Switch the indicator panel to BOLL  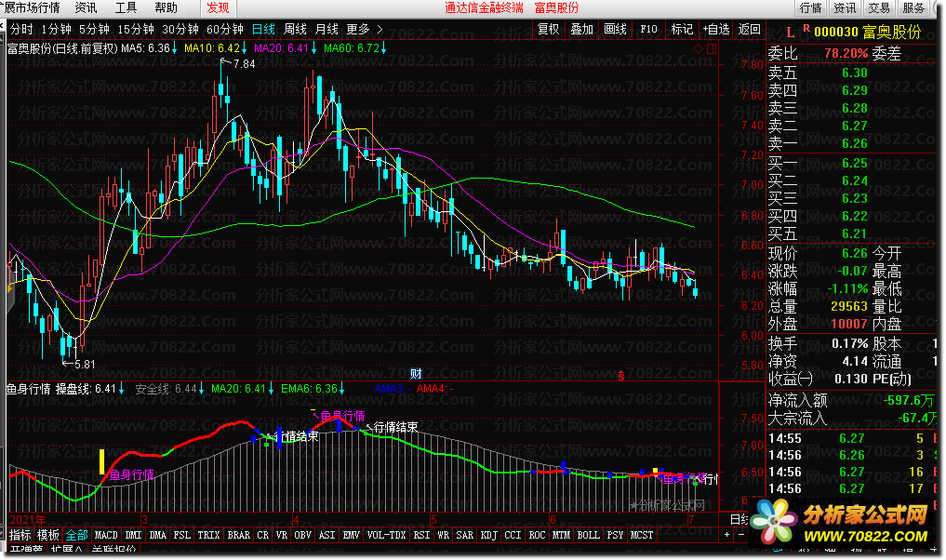coord(588,535)
